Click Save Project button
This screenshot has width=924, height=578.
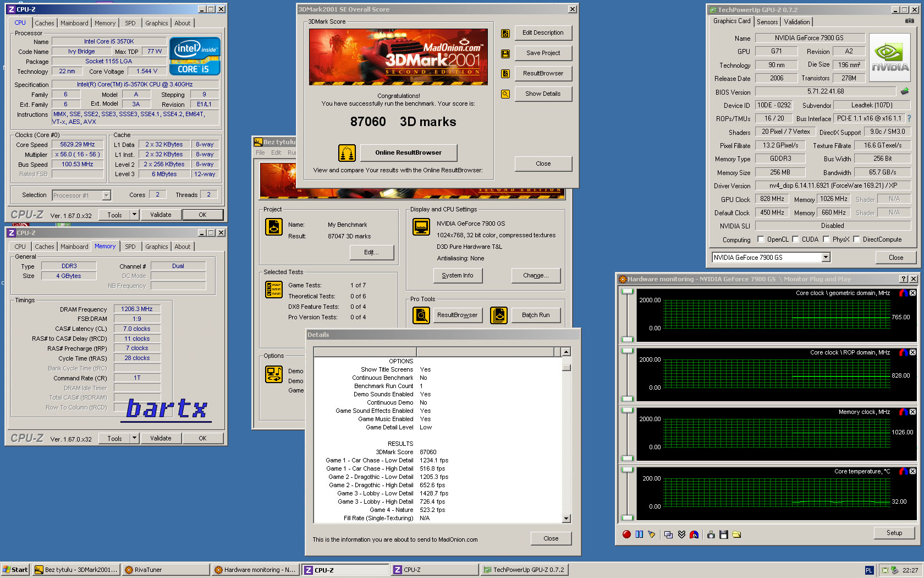coord(543,53)
